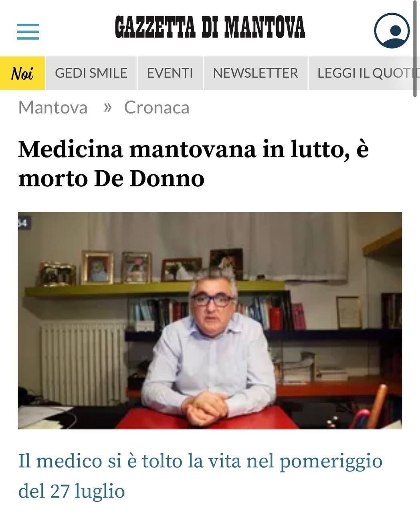Screen dimensions: 420x513
Task: Open the headline about De Donno
Action: [193, 164]
